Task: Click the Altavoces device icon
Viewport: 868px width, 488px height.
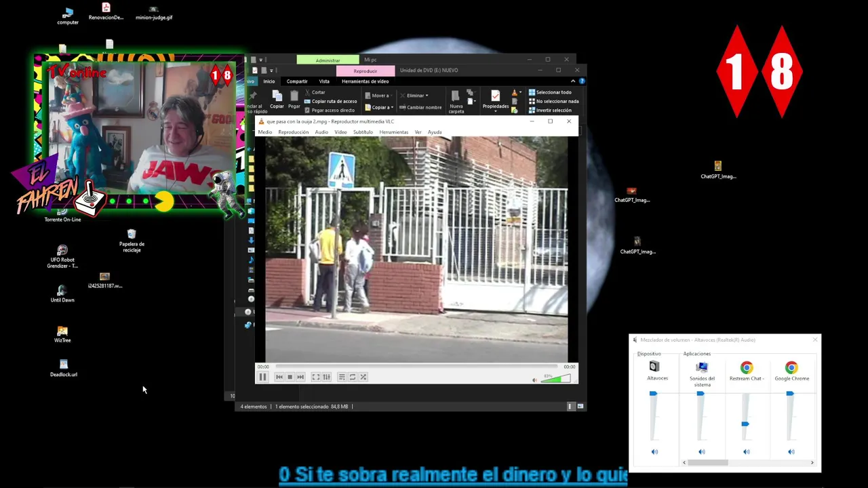Action: (x=654, y=367)
